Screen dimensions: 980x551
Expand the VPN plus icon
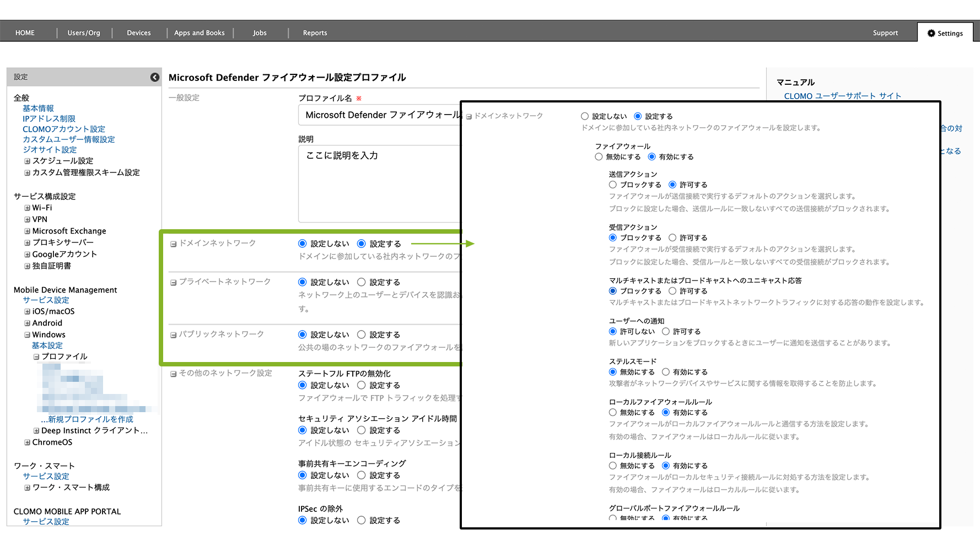pos(27,220)
